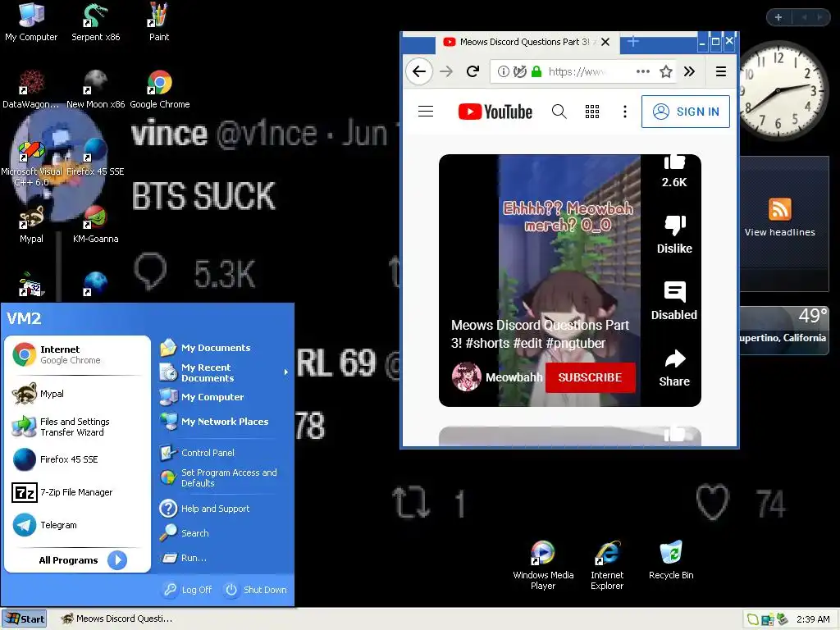Open Control Panel from Start menu
The image size is (840, 630).
click(224, 453)
